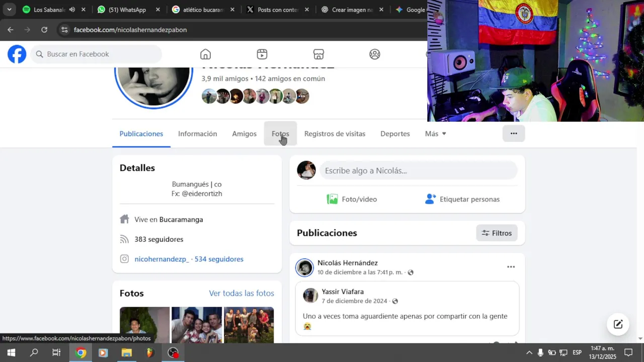
Task: Open the media player taskbar icon
Action: (103, 353)
